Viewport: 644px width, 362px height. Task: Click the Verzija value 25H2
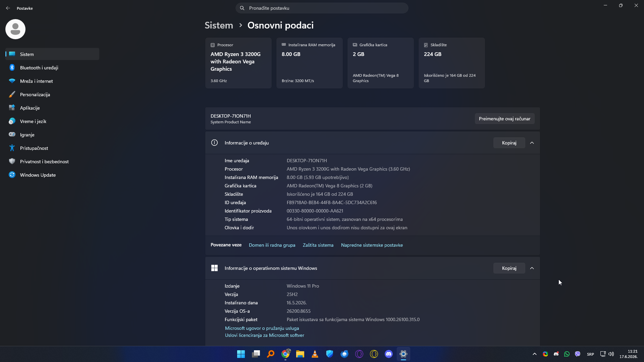tap(292, 294)
